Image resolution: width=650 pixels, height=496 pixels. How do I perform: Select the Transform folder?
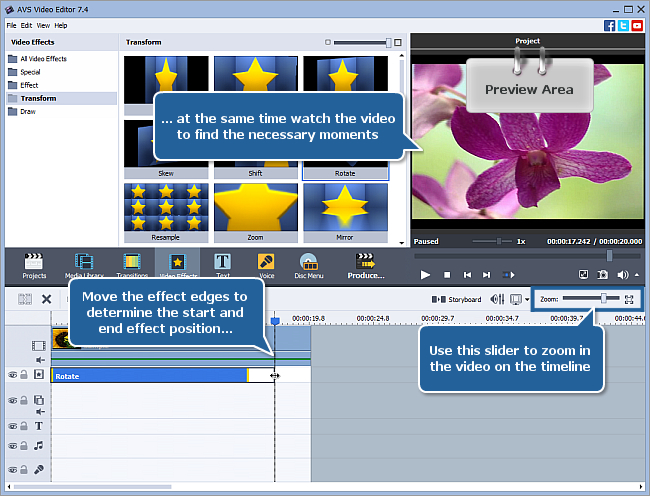pos(61,99)
